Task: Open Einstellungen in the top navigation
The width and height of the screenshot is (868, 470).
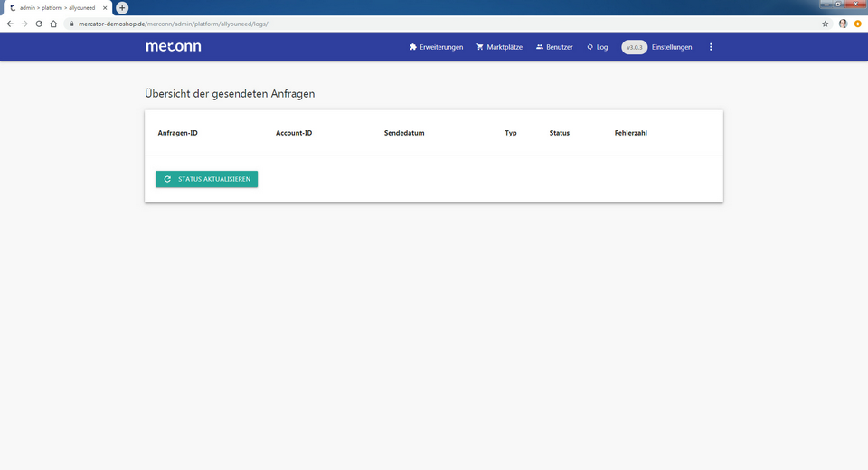Action: coord(672,47)
